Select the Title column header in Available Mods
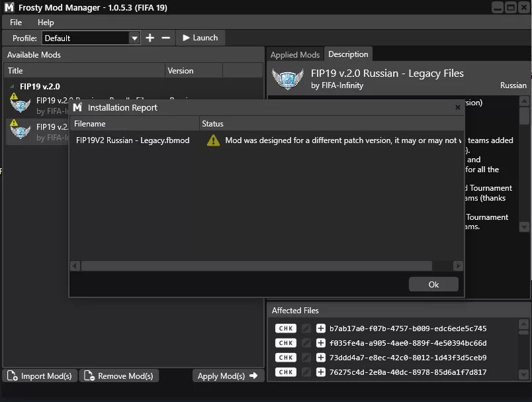Viewport: 532px width, 402px height. (x=84, y=71)
